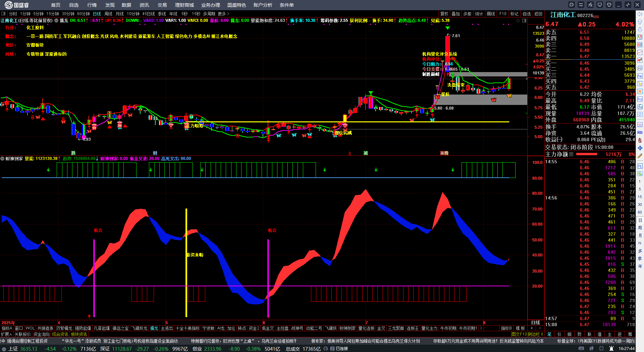Select the blue four-way move arrows icon
This screenshot has width=644, height=352.
pyautogui.click(x=640, y=148)
